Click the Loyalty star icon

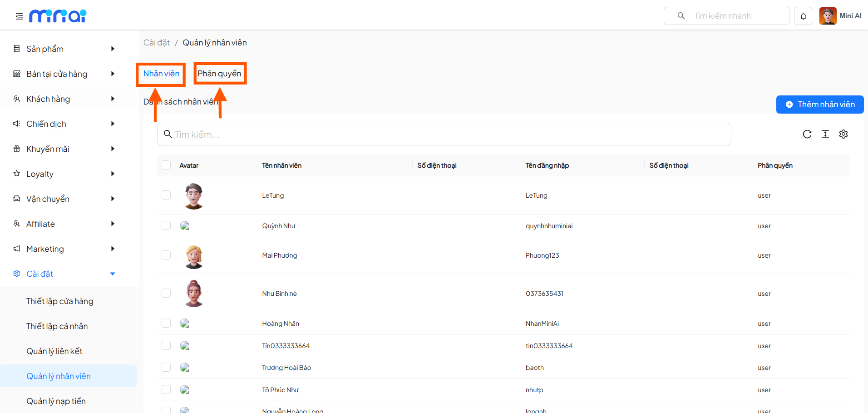(x=16, y=174)
